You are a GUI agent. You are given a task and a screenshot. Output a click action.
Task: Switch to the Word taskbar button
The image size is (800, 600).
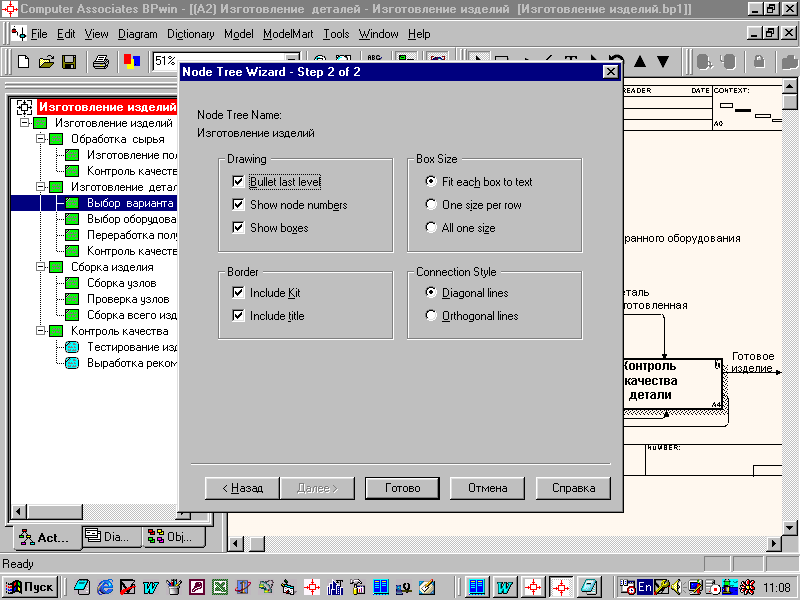504,587
